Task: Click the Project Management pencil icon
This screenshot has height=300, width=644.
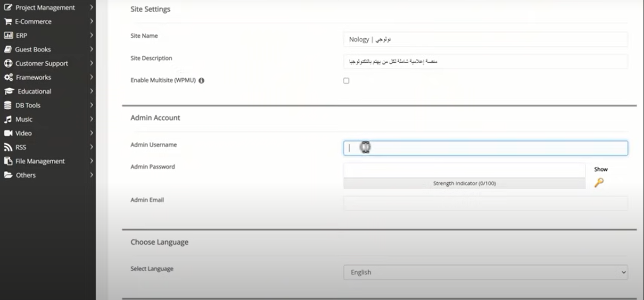Action: click(8, 8)
